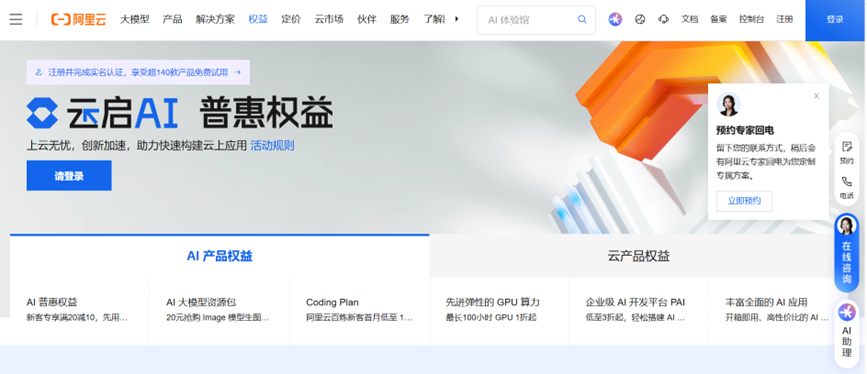This screenshot has height=374, width=867.
Task: Click the search magnifier icon
Action: [x=582, y=19]
